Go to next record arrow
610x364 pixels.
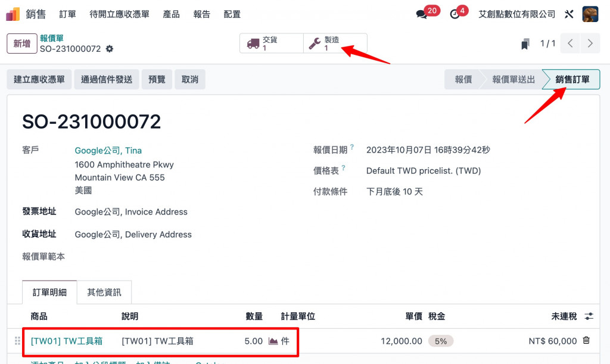pos(590,43)
